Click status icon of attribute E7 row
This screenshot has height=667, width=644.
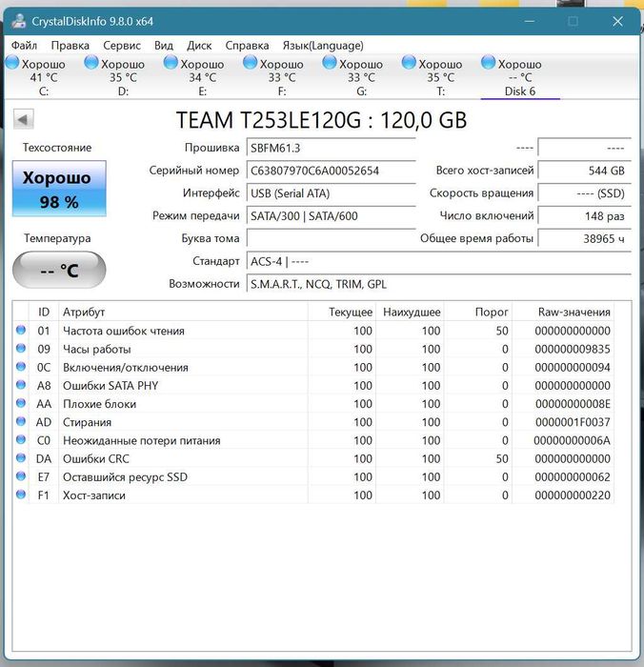point(21,476)
